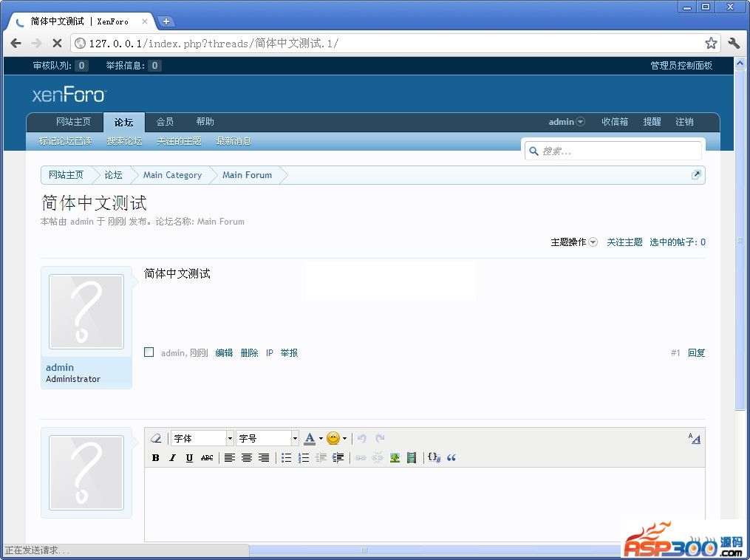Click the Main Forum breadcrumb
The width and height of the screenshot is (750, 560).
tap(247, 175)
